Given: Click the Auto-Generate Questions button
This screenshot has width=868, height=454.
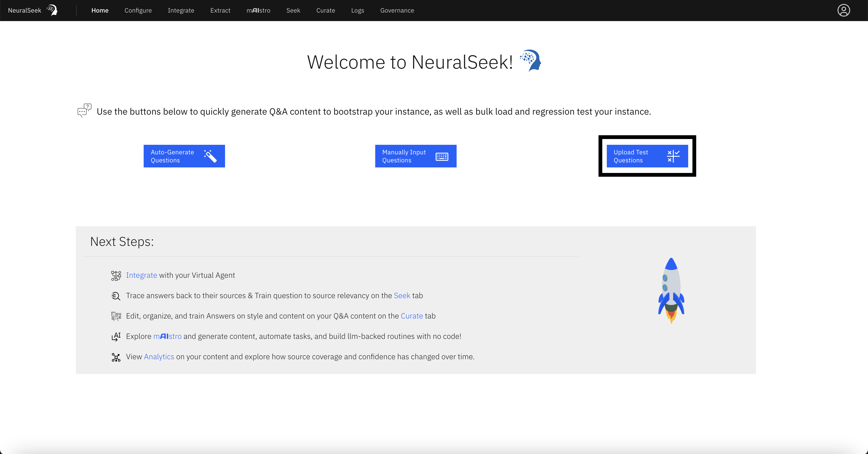Looking at the screenshot, I should (x=184, y=156).
